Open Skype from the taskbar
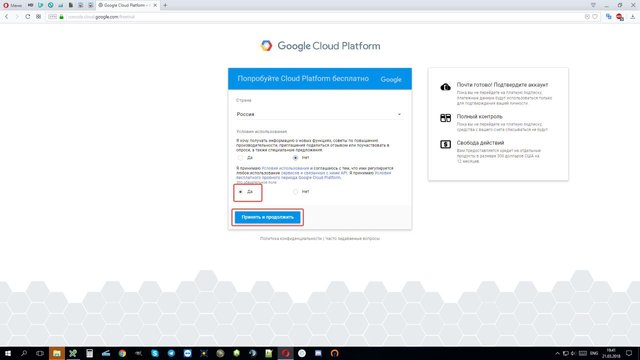The image size is (640, 360). [x=155, y=353]
